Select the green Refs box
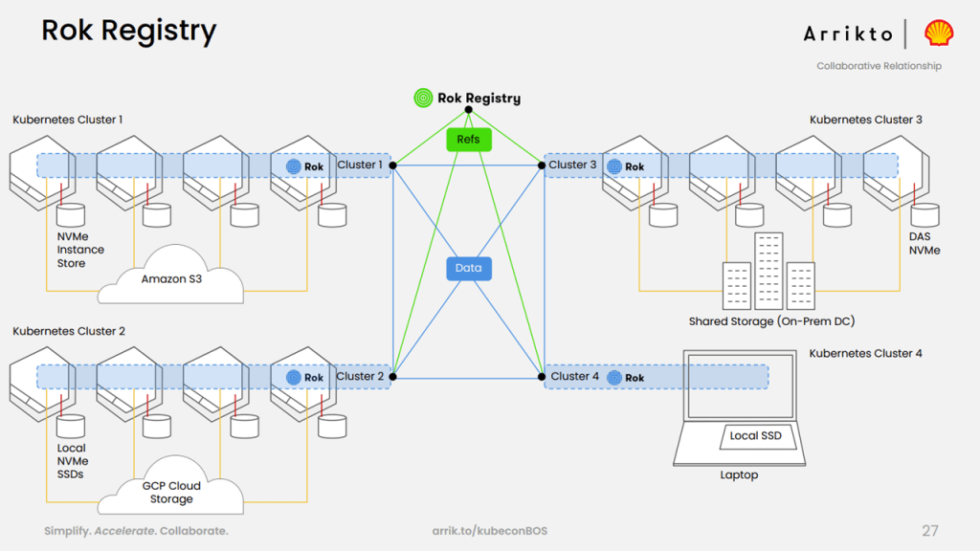The height and width of the screenshot is (551, 980). [x=469, y=140]
